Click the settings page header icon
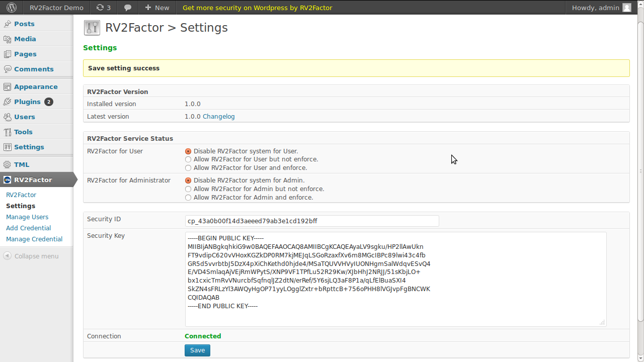The width and height of the screenshot is (644, 362). point(92,28)
